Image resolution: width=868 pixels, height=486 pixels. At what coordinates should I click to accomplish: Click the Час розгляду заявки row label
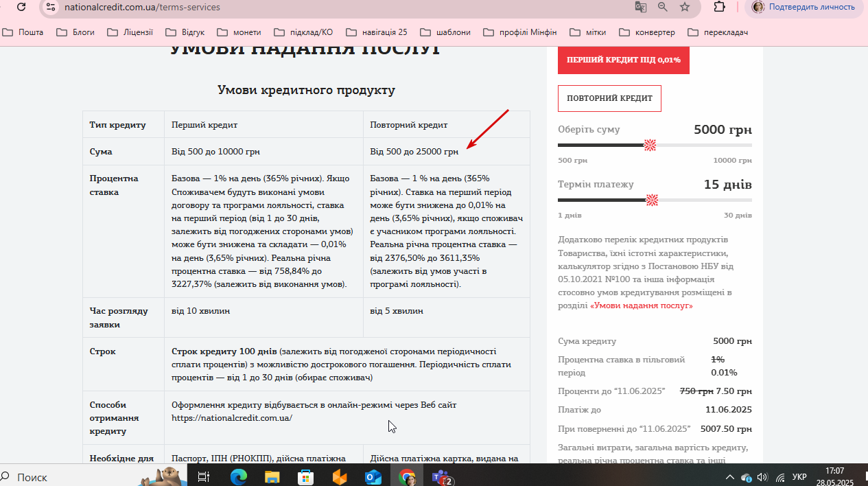click(x=119, y=318)
